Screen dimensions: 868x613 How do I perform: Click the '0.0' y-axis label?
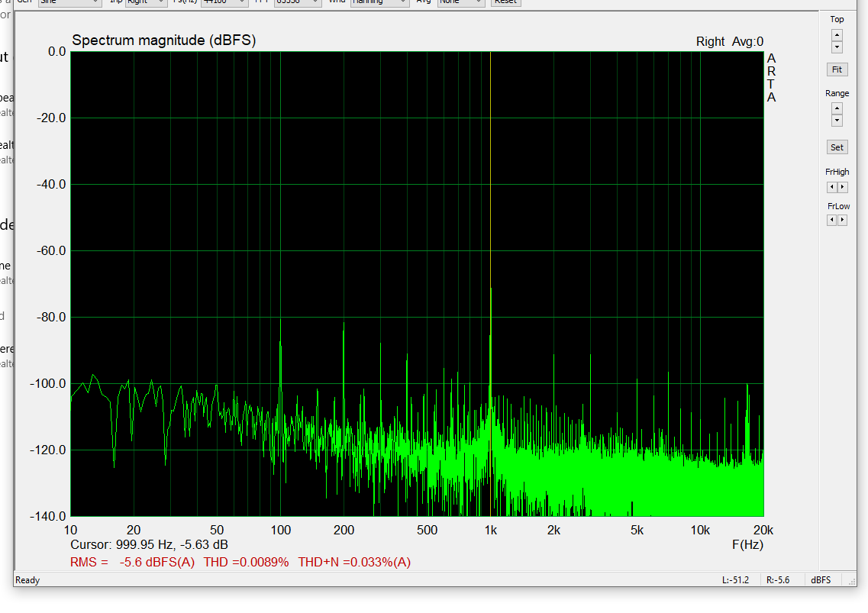pyautogui.click(x=56, y=51)
